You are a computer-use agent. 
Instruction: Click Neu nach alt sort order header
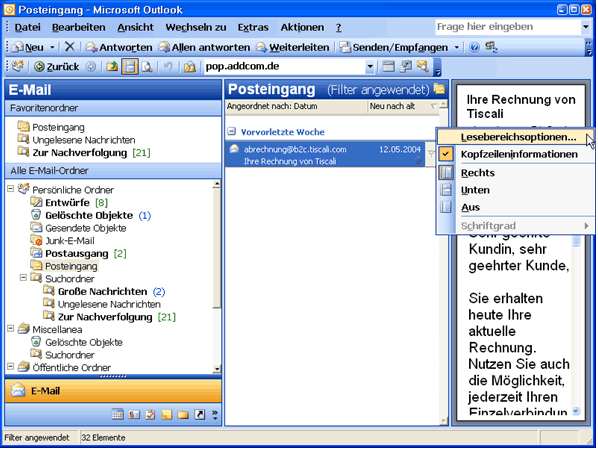point(403,106)
